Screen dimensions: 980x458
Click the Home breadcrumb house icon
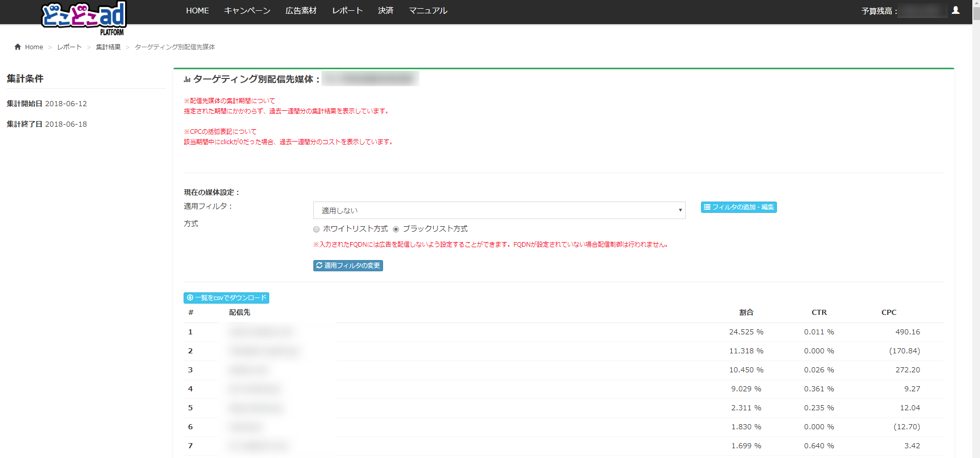(18, 47)
